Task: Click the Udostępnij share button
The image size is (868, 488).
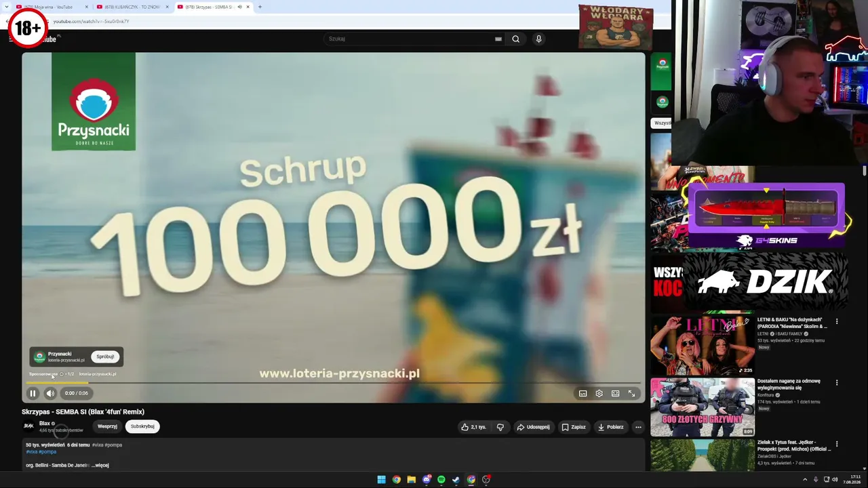Action: 533,427
